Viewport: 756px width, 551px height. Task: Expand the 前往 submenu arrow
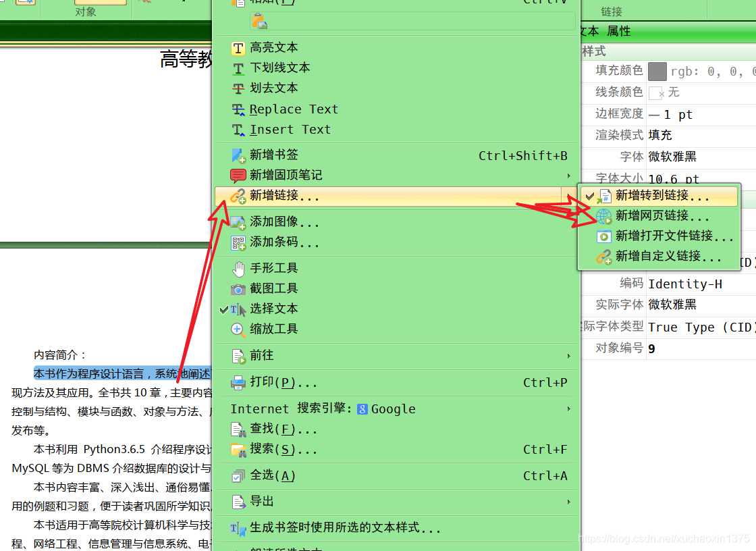coord(569,356)
